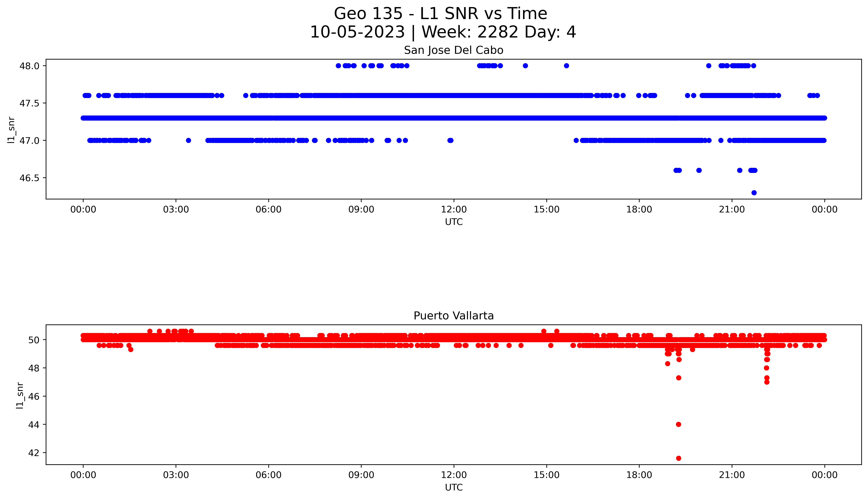This screenshot has width=868, height=499.
Task: Click the top plot's 'UTC' x-axis label
Action: 454,222
